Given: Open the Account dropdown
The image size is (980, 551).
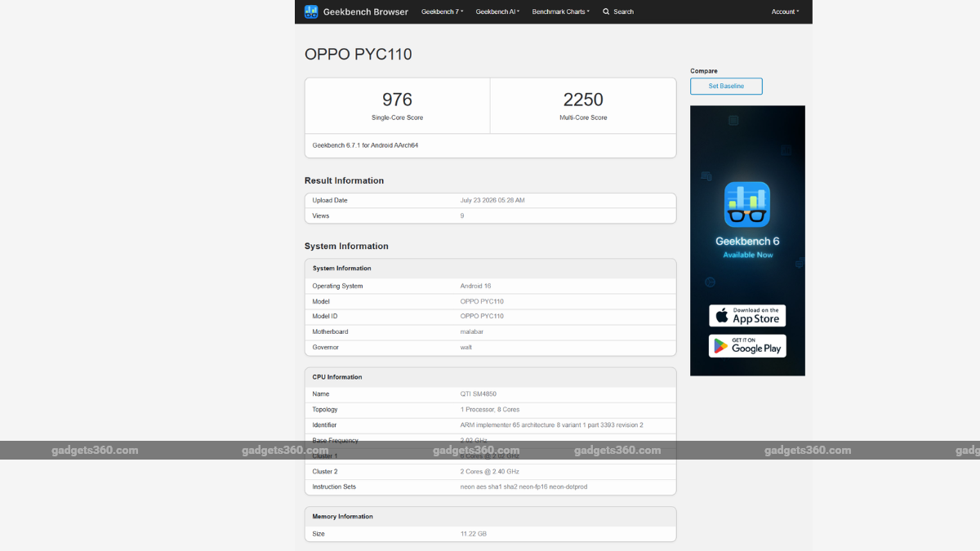Looking at the screenshot, I should tap(785, 11).
